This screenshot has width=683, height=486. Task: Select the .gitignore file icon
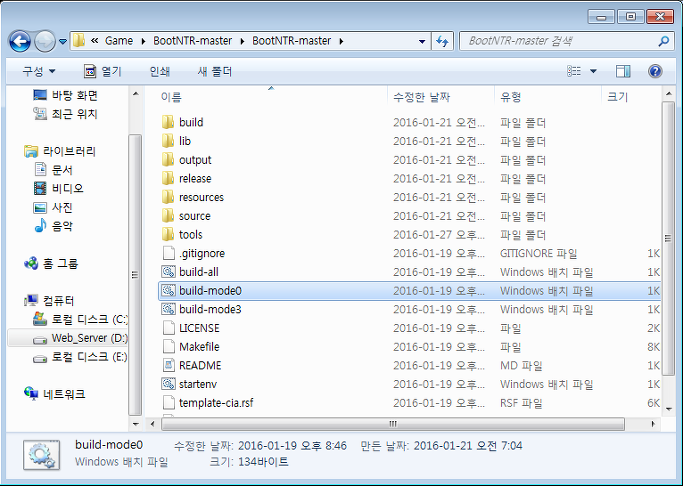coord(168,253)
